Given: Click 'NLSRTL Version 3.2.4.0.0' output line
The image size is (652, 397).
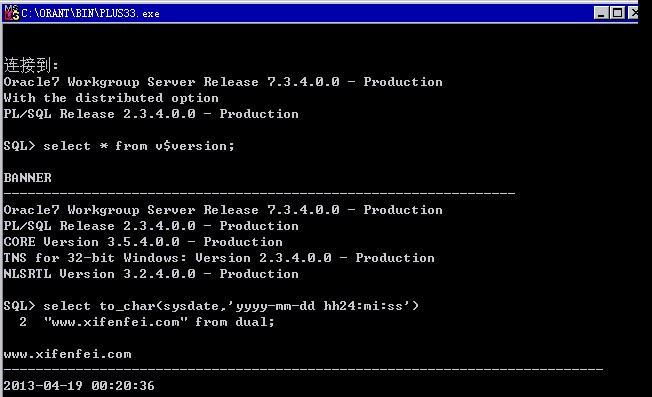Looking at the screenshot, I should [x=151, y=274].
